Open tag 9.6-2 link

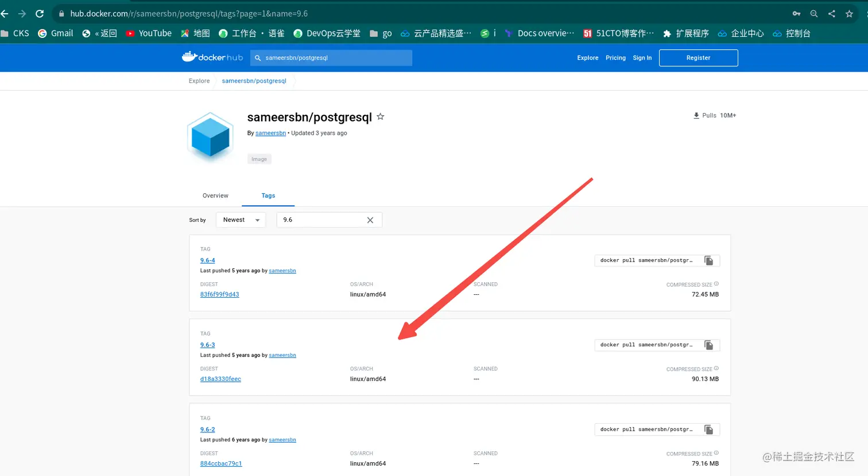tap(207, 430)
